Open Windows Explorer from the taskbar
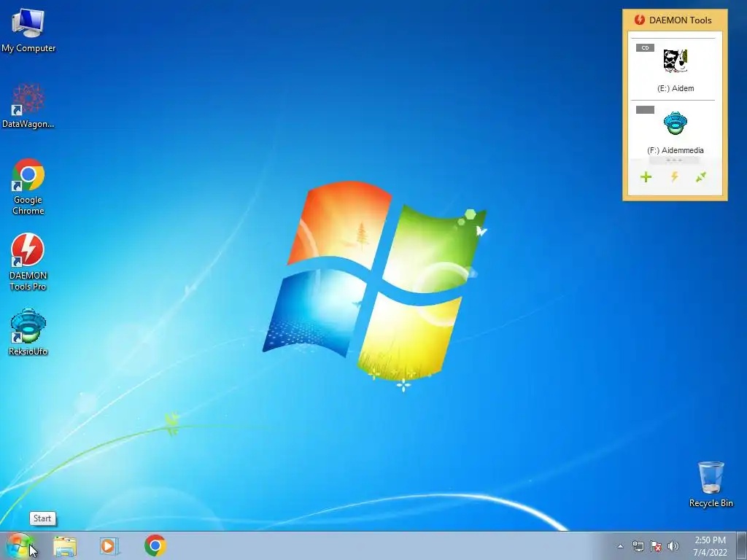 pos(65,546)
